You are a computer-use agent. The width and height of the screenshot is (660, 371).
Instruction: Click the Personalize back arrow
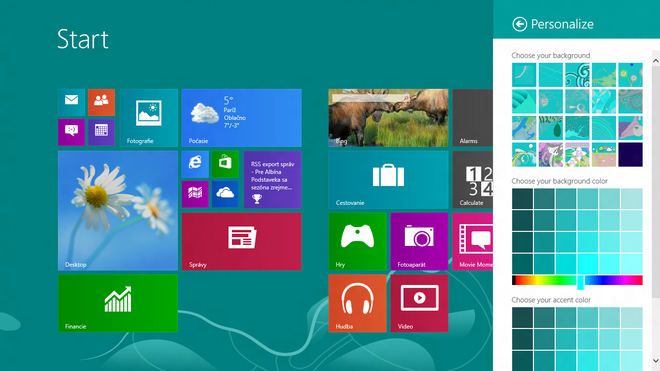(x=519, y=24)
